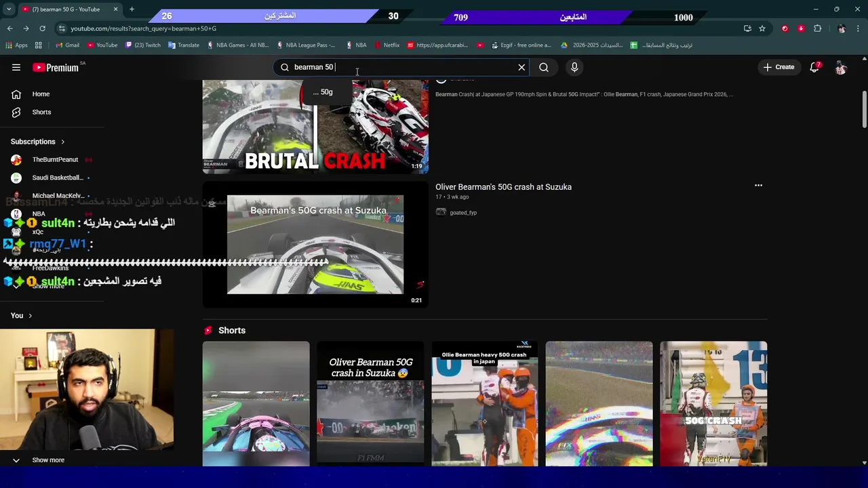Click the red round extension icon

click(785, 28)
